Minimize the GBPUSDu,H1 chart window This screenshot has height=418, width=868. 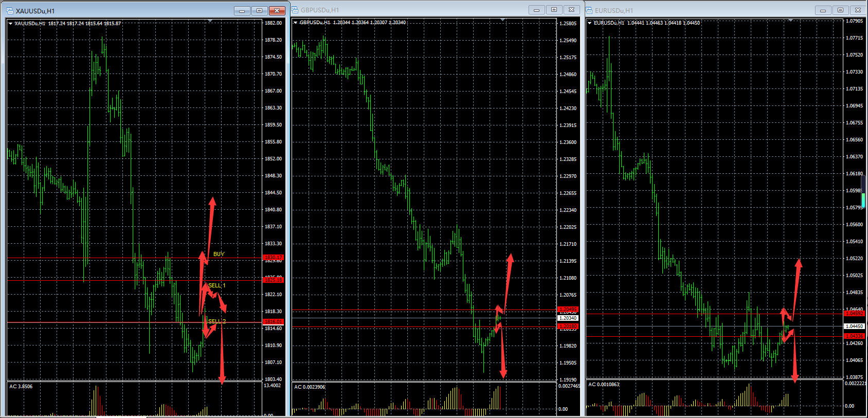[536, 10]
